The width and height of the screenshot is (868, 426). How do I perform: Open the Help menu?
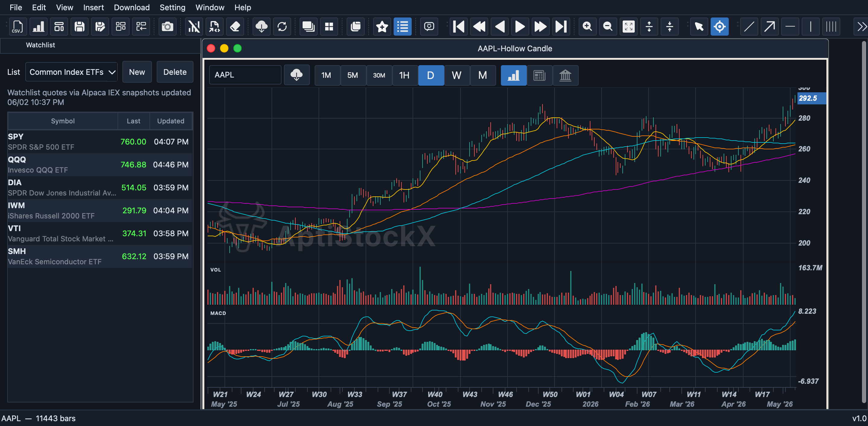(x=243, y=7)
